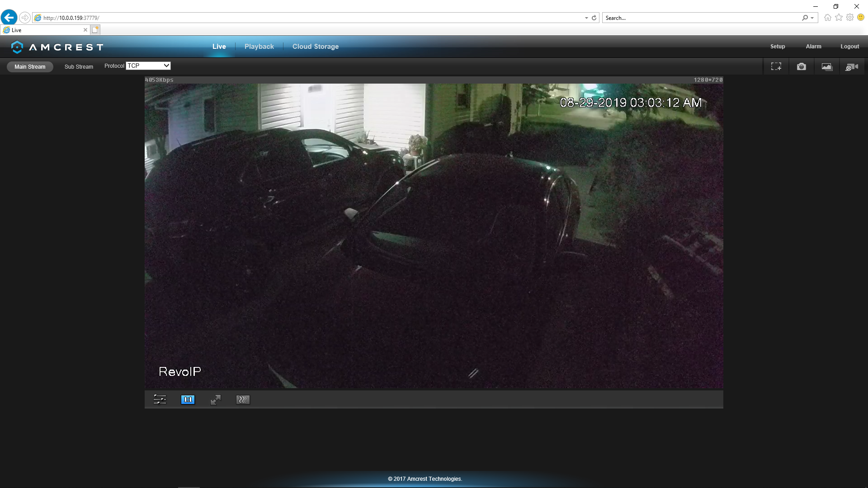Viewport: 868px width, 488px height.
Task: Click the triple snapshot picture icon
Action: pos(827,66)
